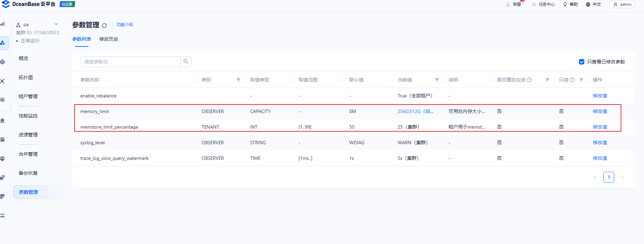Go to previous page arrow
Screen dimensions: 644x244
(595, 177)
